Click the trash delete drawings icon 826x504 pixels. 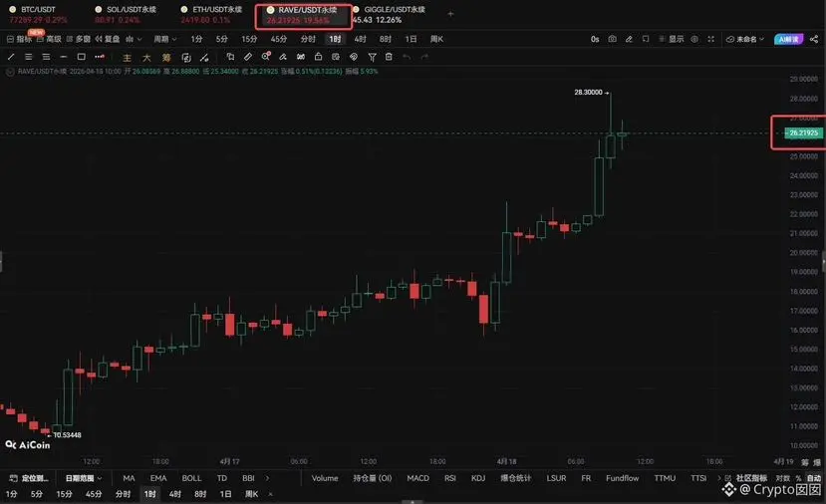point(389,57)
